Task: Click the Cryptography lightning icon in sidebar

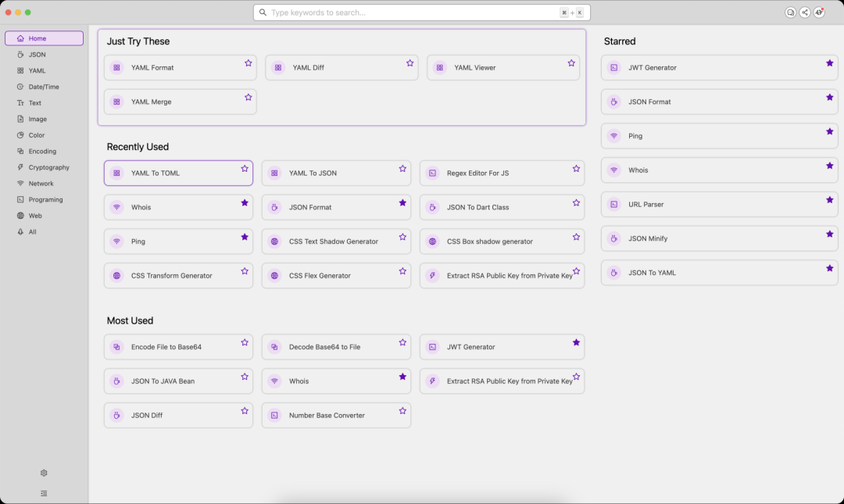Action: click(20, 167)
